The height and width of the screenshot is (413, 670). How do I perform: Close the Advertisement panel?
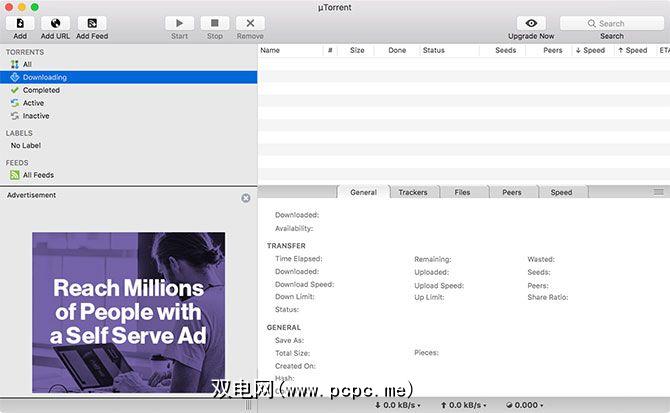pos(246,198)
